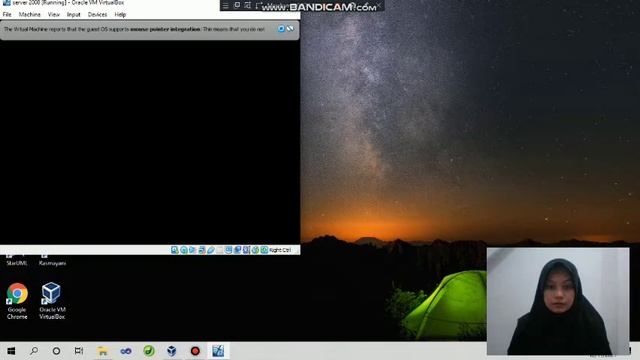
Task: Click the mouse integration status icon
Action: click(x=255, y=250)
